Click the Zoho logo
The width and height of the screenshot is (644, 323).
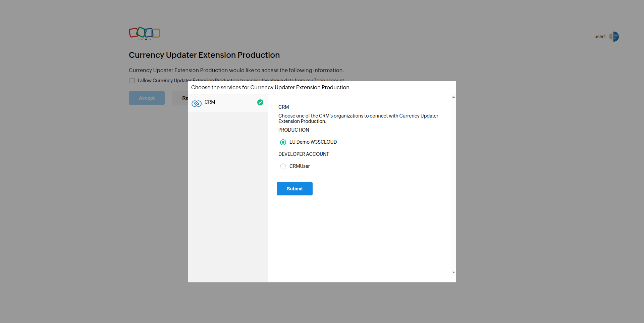click(144, 34)
